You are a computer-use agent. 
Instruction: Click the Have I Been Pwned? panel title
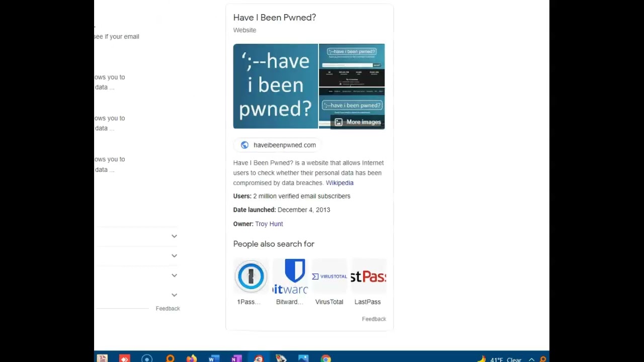click(275, 18)
